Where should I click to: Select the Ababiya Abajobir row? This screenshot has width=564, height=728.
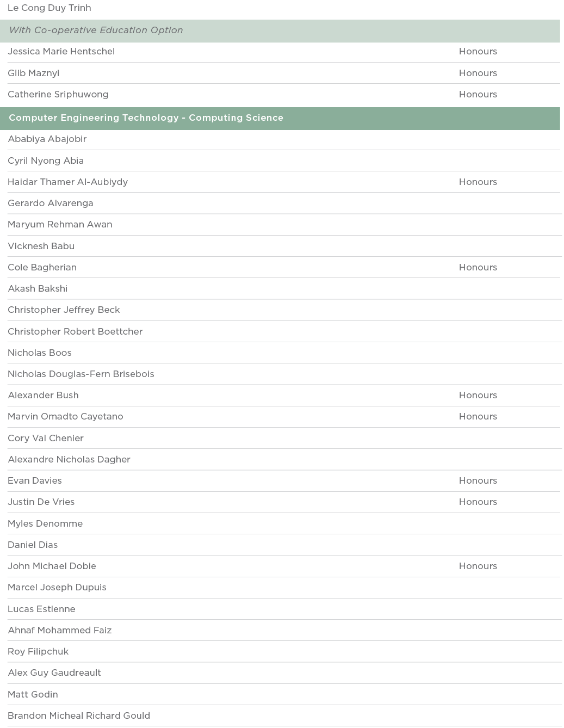pyautogui.click(x=47, y=139)
